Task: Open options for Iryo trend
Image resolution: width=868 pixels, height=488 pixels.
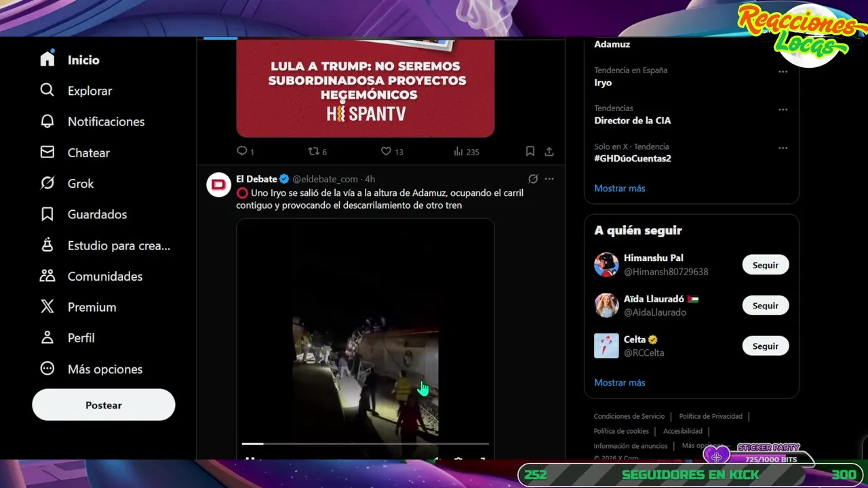Action: coord(783,71)
